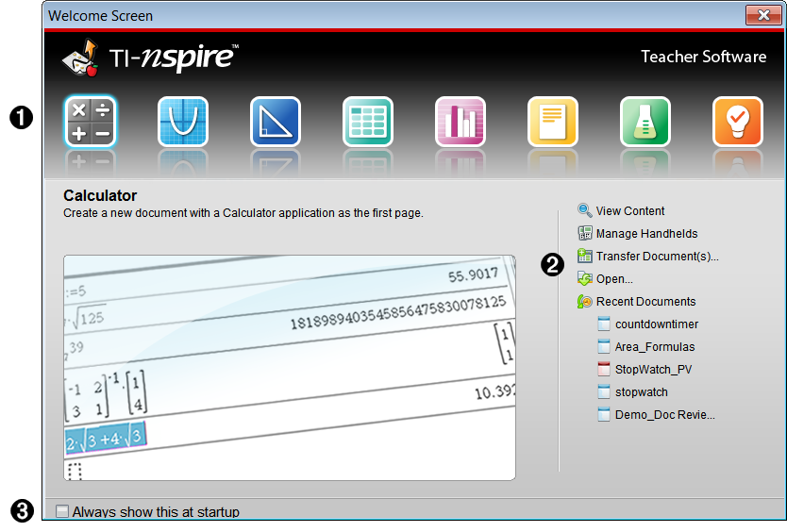The height and width of the screenshot is (532, 787).
Task: Select the Question lightbulb icon
Action: (737, 122)
